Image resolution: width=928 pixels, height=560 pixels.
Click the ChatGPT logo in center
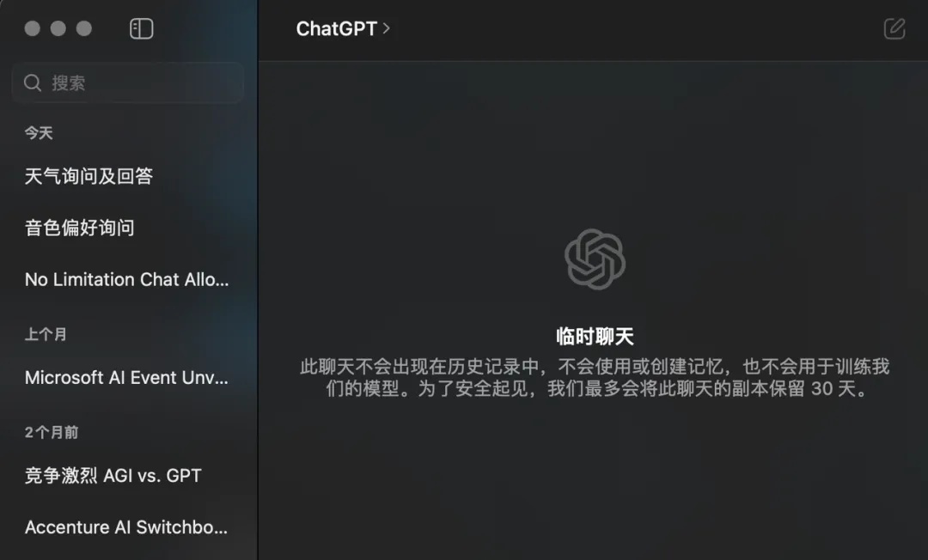point(595,259)
